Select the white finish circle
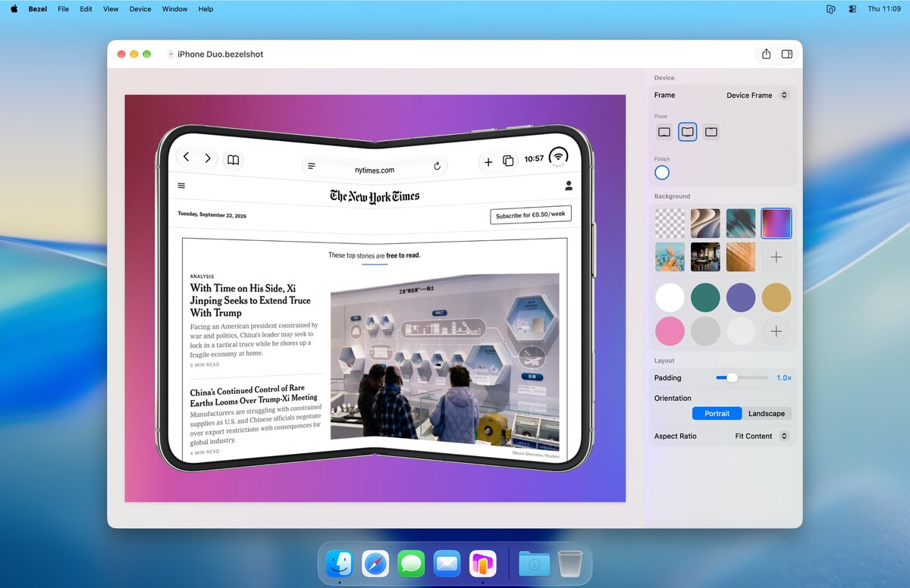 coord(662,173)
